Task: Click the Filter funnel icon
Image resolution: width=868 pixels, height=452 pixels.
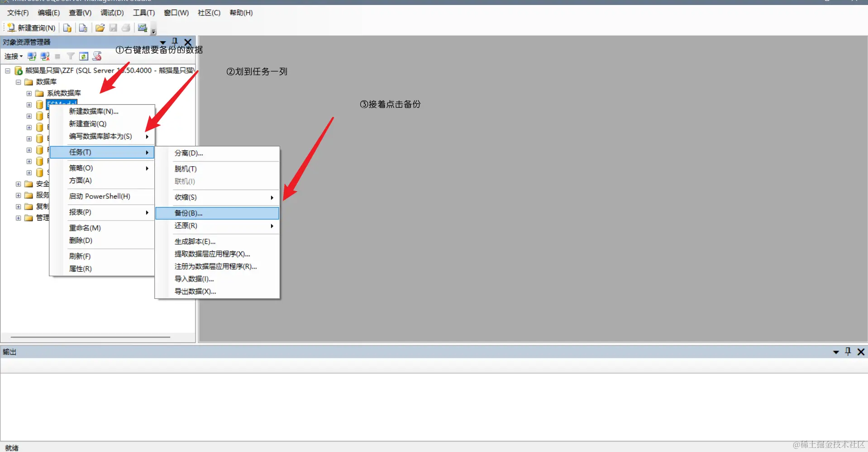Action: click(71, 56)
